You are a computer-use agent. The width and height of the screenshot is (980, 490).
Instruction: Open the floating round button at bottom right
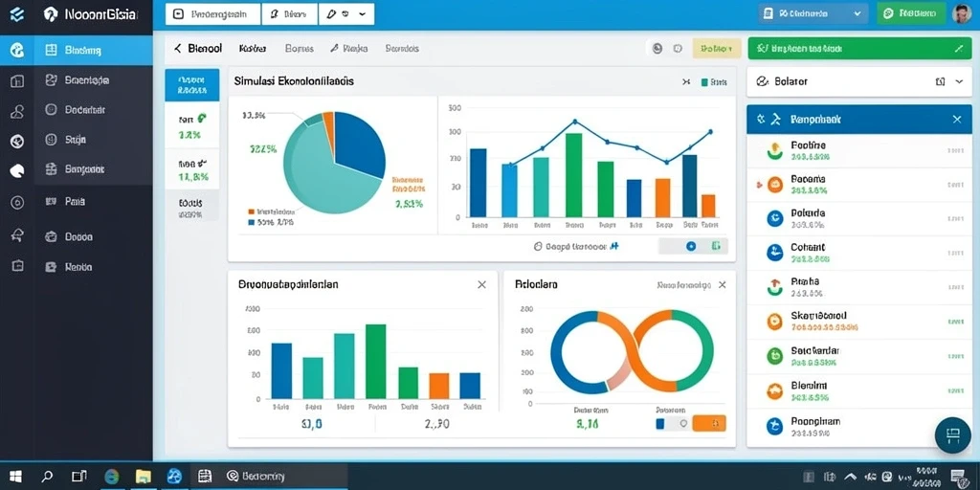tap(952, 435)
